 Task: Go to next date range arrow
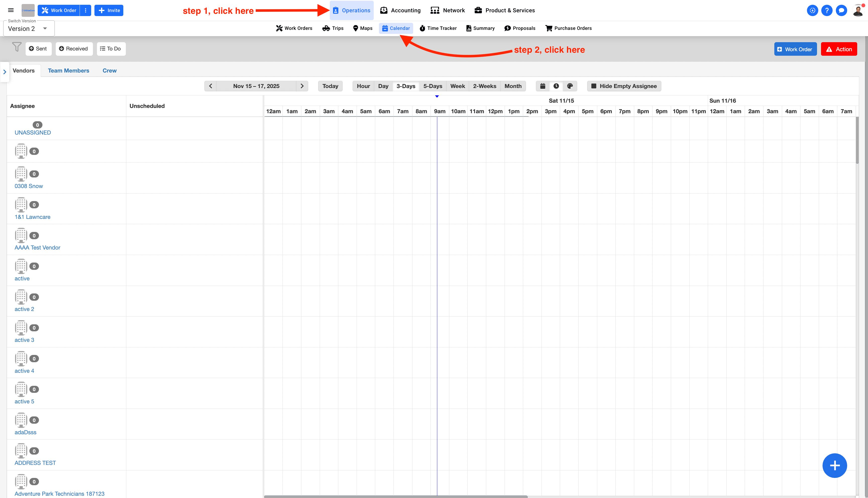point(302,86)
